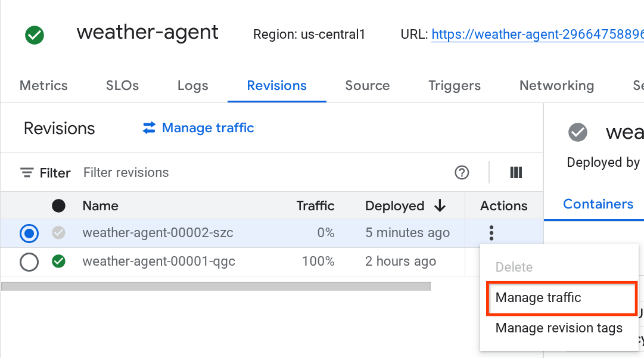644x358 pixels.
Task: Choose Manage traffic from the context menu
Action: pos(538,298)
